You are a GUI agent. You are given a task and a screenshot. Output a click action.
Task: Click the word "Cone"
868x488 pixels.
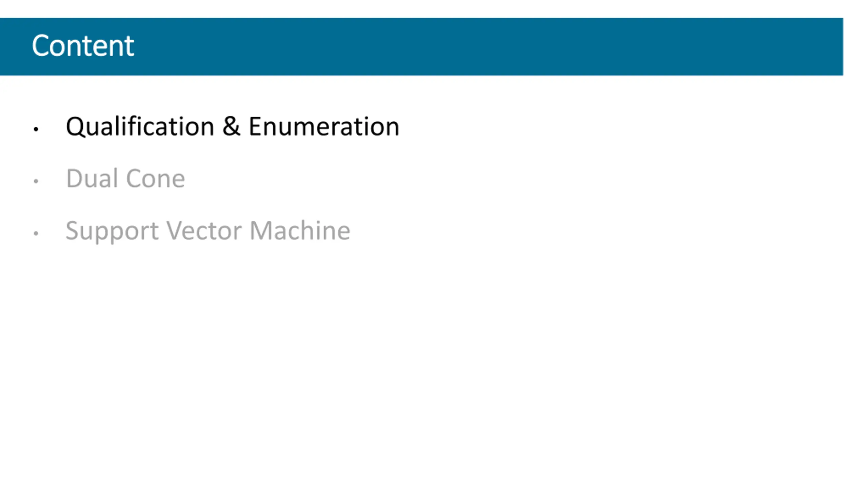156,179
